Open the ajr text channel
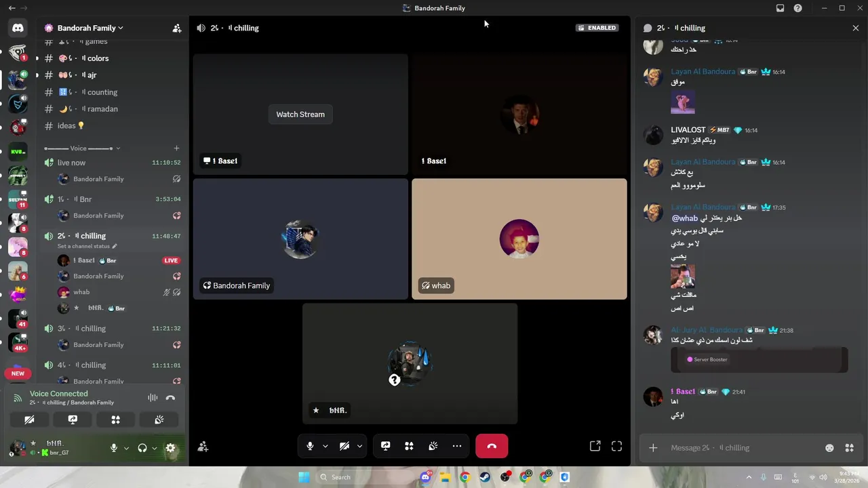868x488 pixels. click(x=113, y=75)
